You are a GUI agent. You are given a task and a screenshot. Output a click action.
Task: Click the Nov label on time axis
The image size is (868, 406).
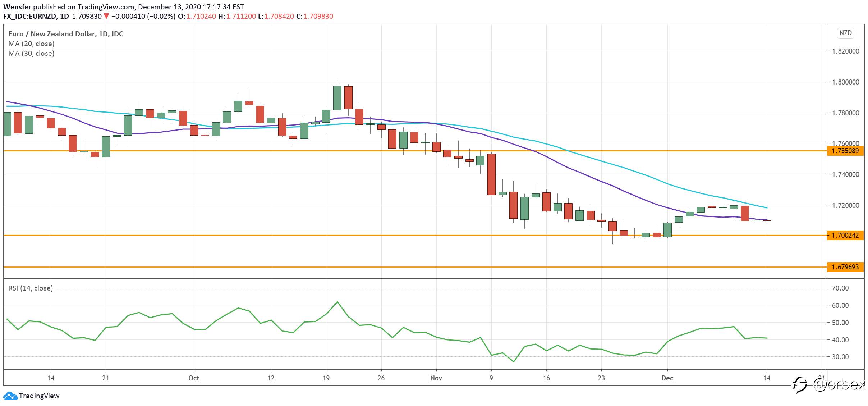click(x=436, y=378)
